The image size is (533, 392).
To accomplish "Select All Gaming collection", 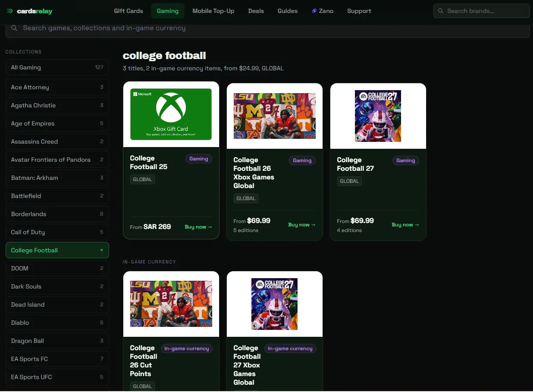I will point(57,67).
